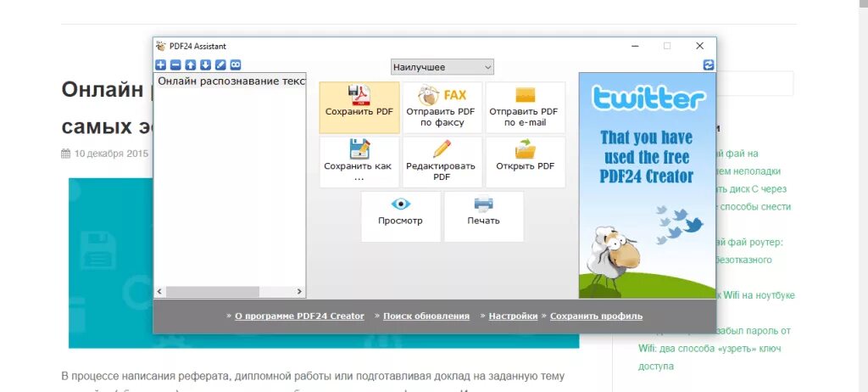Image resolution: width=868 pixels, height=392 pixels.
Task: Click Сохранить PDF tile
Action: click(359, 108)
